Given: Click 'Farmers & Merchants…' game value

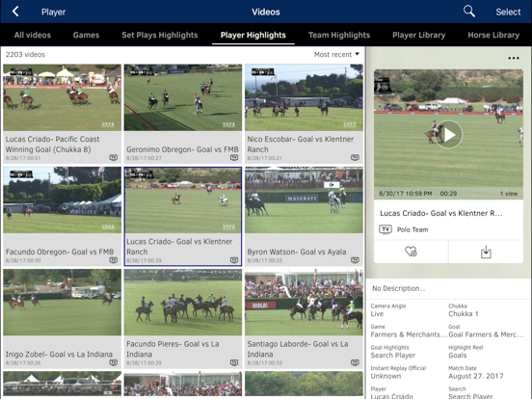Looking at the screenshot, I should pyautogui.click(x=409, y=334).
